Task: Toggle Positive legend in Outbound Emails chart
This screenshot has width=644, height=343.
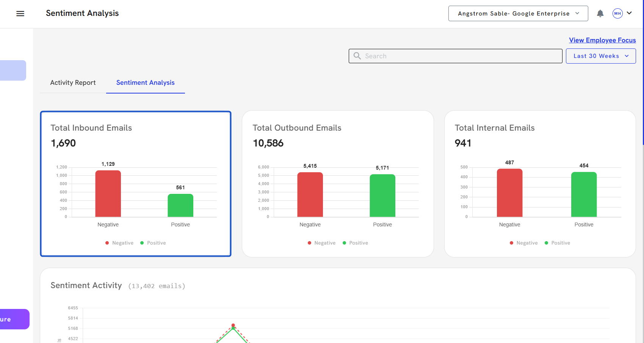Action: pos(355,243)
